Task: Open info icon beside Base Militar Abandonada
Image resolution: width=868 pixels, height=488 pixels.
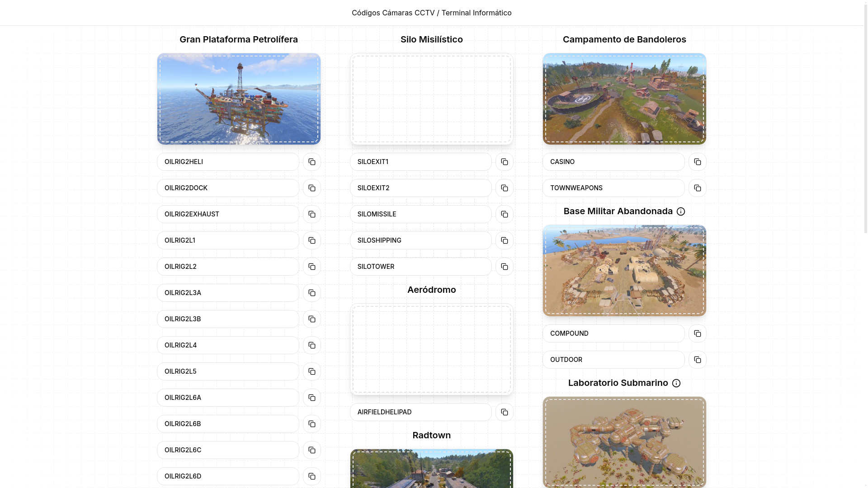Action: [681, 211]
